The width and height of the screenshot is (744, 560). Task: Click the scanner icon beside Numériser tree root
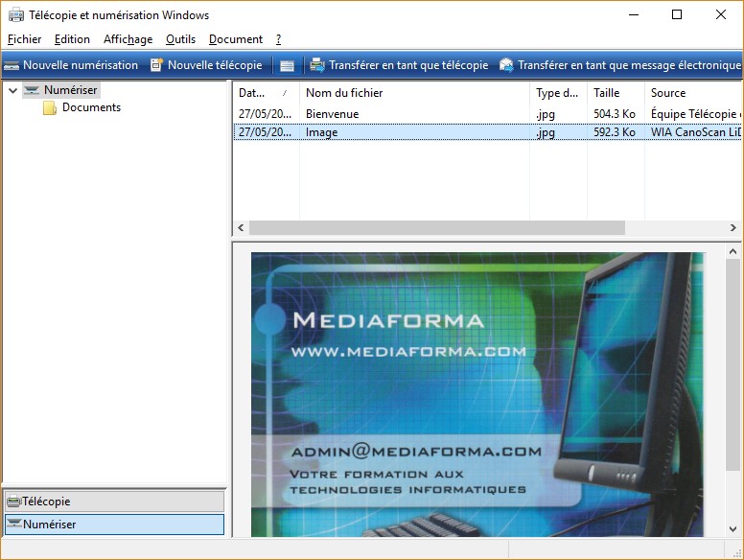pos(33,90)
